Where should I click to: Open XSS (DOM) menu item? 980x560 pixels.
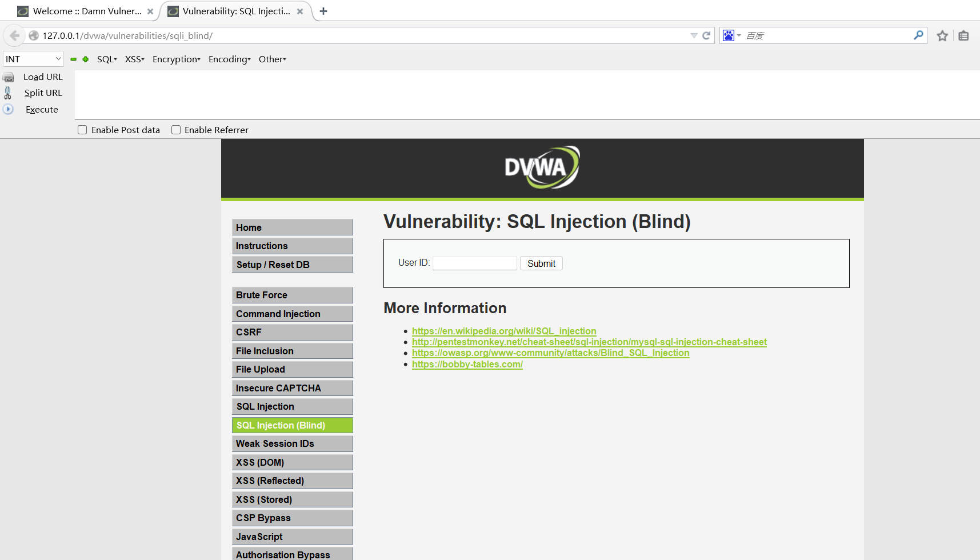tap(293, 462)
